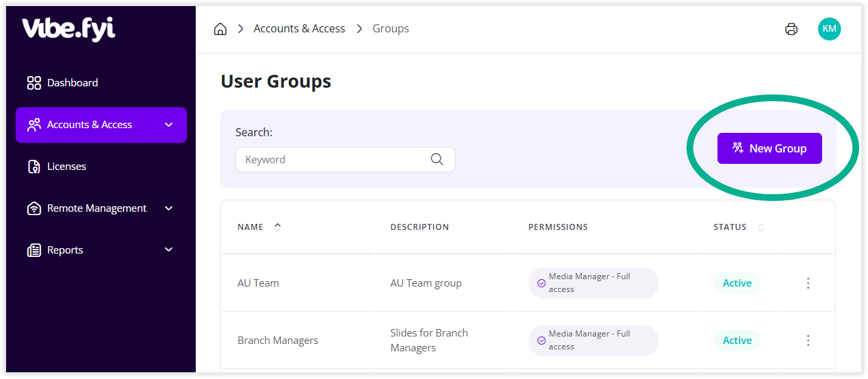Click the Active badge for AU Team
This screenshot has width=868, height=379.
(x=737, y=283)
